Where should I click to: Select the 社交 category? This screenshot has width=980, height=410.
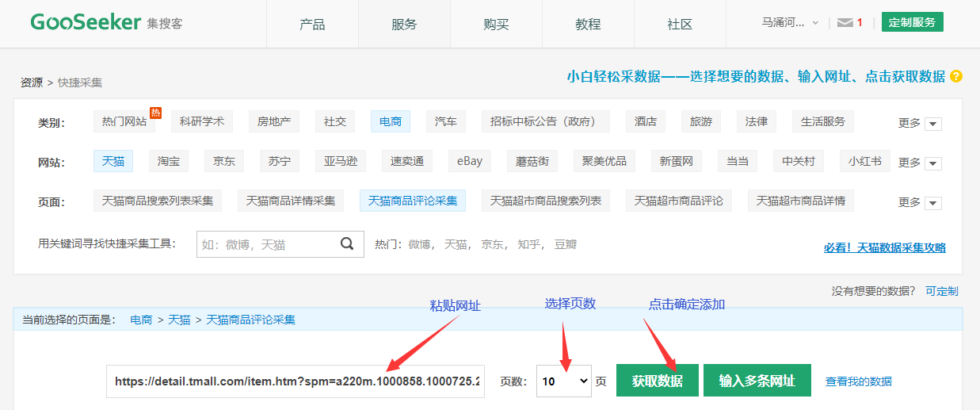pos(335,121)
